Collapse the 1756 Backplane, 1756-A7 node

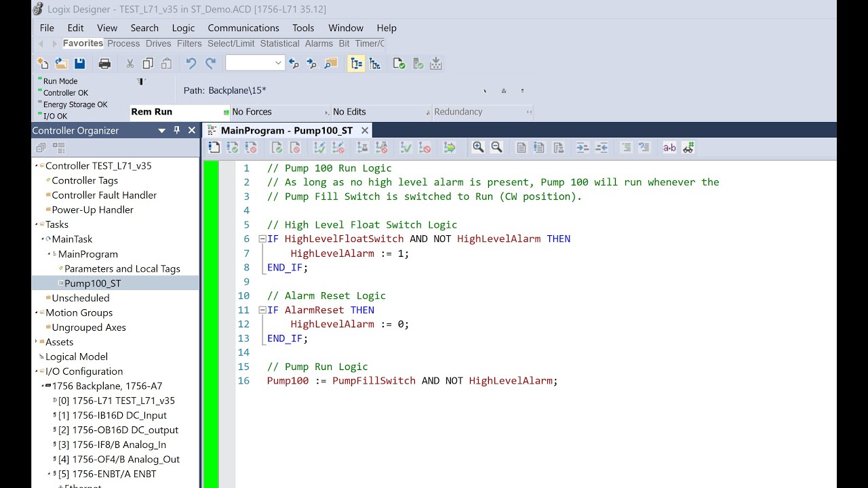(42, 386)
